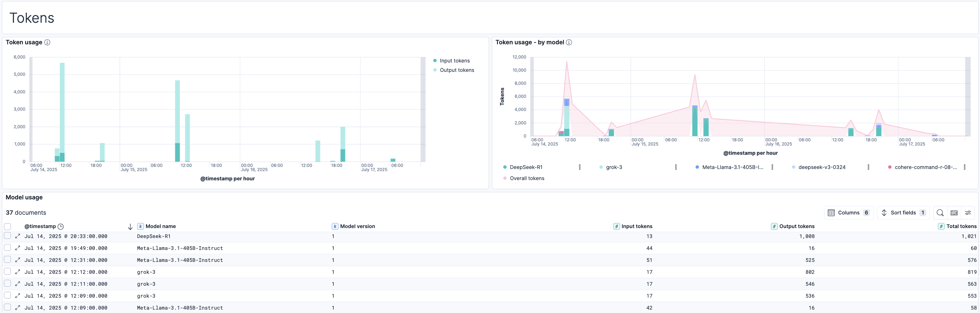980x313 pixels.
Task: Open options menu for deepseek-v3-0324 legend
Action: [868, 167]
